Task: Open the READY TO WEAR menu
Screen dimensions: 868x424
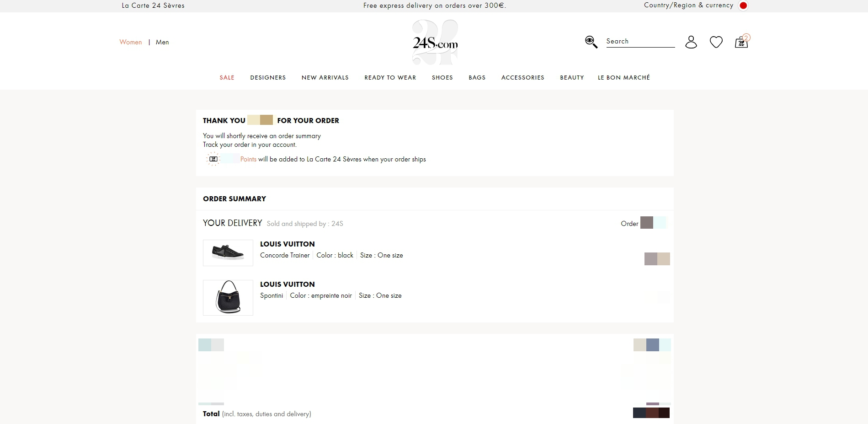Action: [390, 78]
